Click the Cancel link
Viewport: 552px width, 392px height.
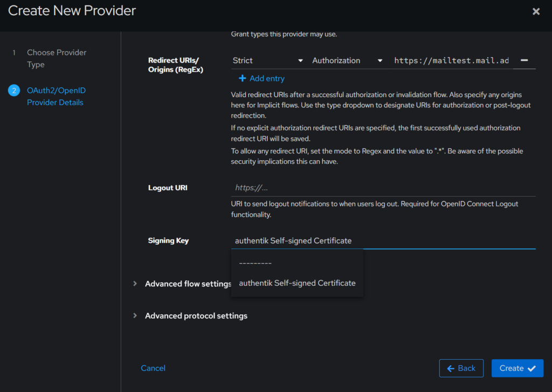tap(153, 368)
